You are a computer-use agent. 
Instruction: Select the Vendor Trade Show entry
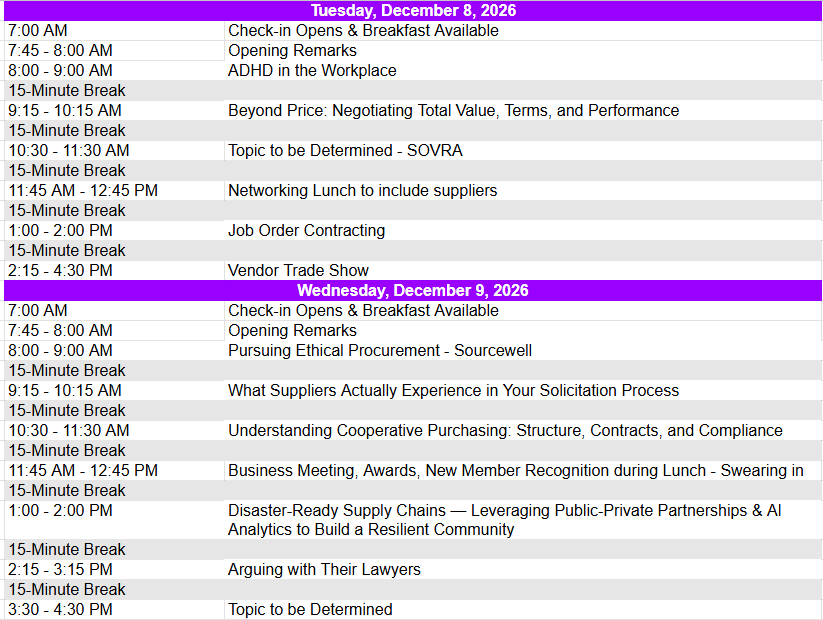(x=523, y=270)
